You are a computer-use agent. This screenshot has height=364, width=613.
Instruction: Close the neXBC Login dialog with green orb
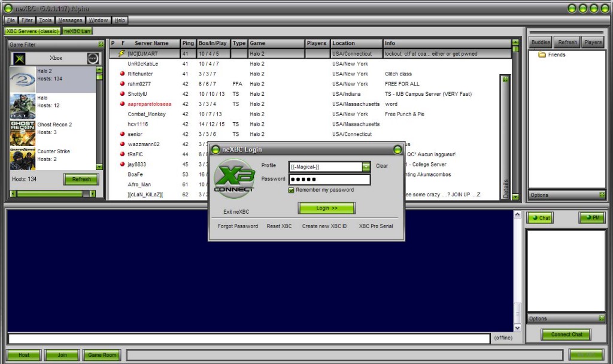pos(397,150)
